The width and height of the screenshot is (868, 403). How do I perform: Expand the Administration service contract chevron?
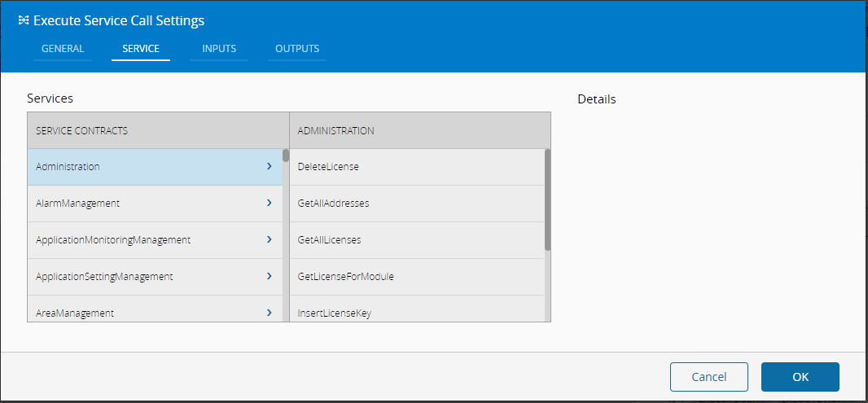click(x=269, y=166)
